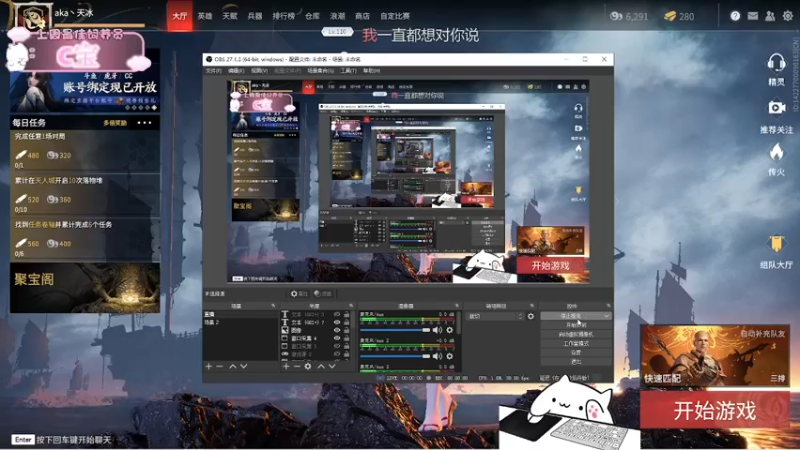This screenshot has width=800, height=450.
Task: Open the game mail envelope icon
Action: (x=753, y=16)
